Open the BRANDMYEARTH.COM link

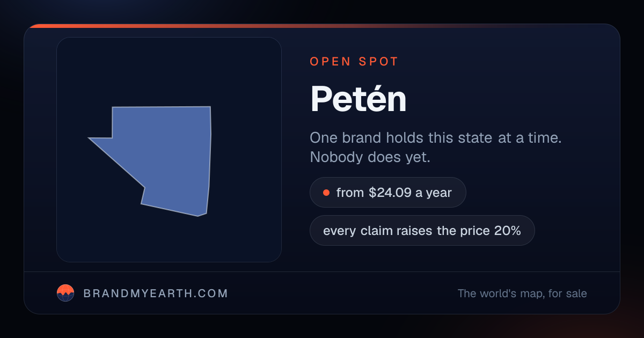pyautogui.click(x=156, y=293)
